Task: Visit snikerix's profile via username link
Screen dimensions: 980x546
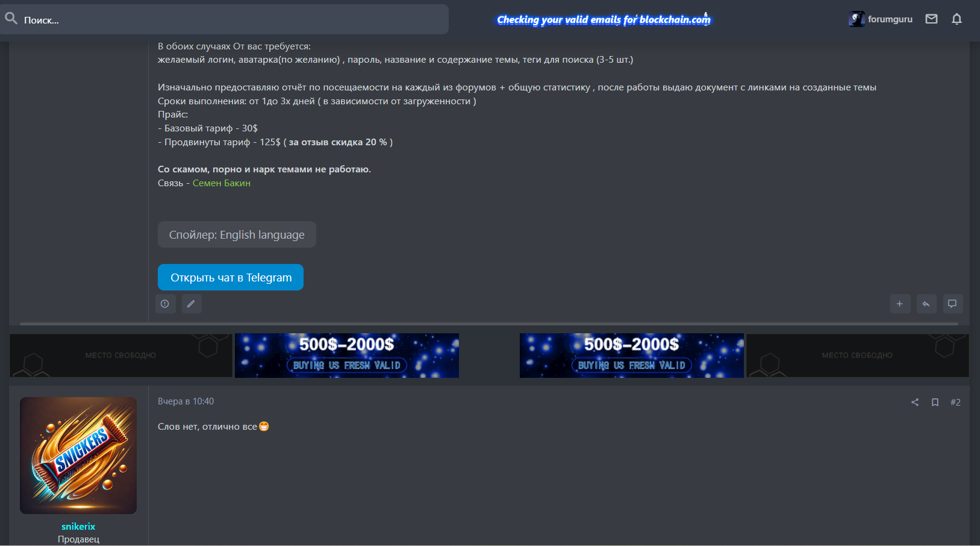Action: (78, 526)
